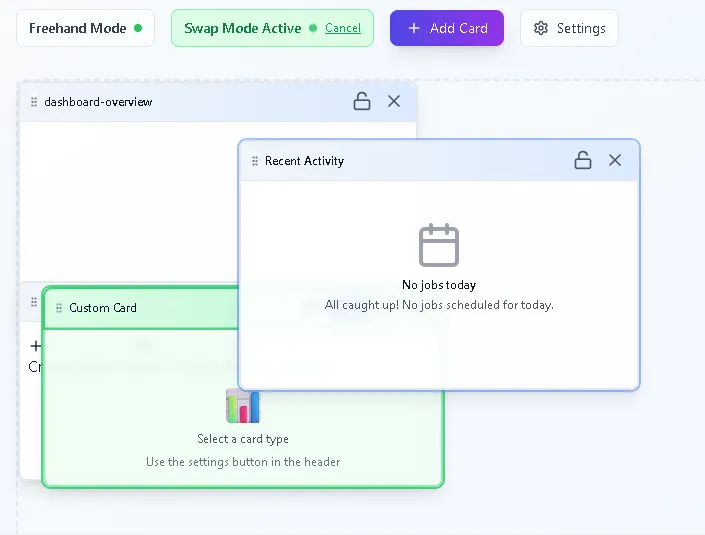Click the gear icon in Settings button
Viewport: 705px width, 535px height.
(x=541, y=28)
